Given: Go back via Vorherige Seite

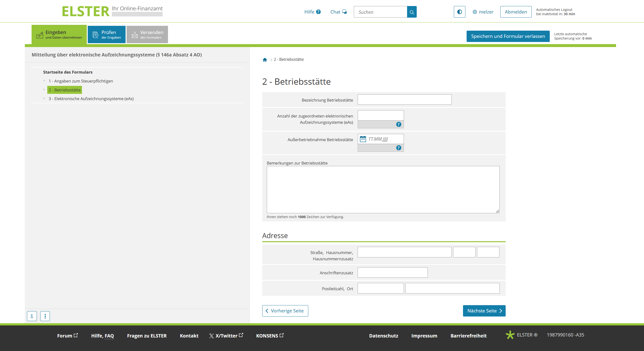Looking at the screenshot, I should tap(285, 311).
